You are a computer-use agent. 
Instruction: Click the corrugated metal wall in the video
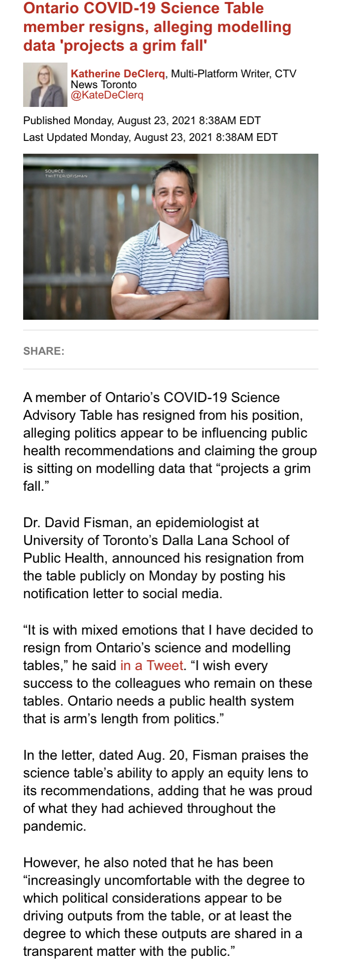click(x=276, y=237)
